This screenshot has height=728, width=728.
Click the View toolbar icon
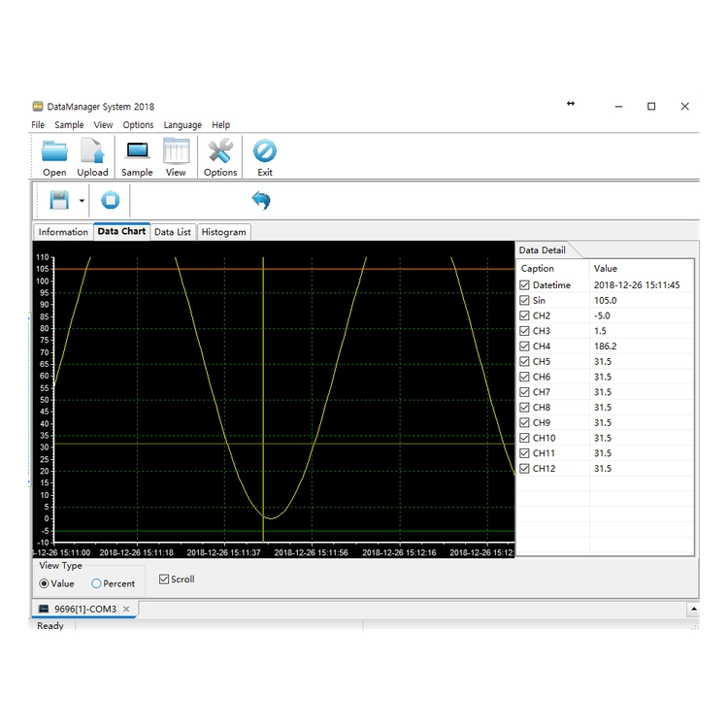click(176, 150)
